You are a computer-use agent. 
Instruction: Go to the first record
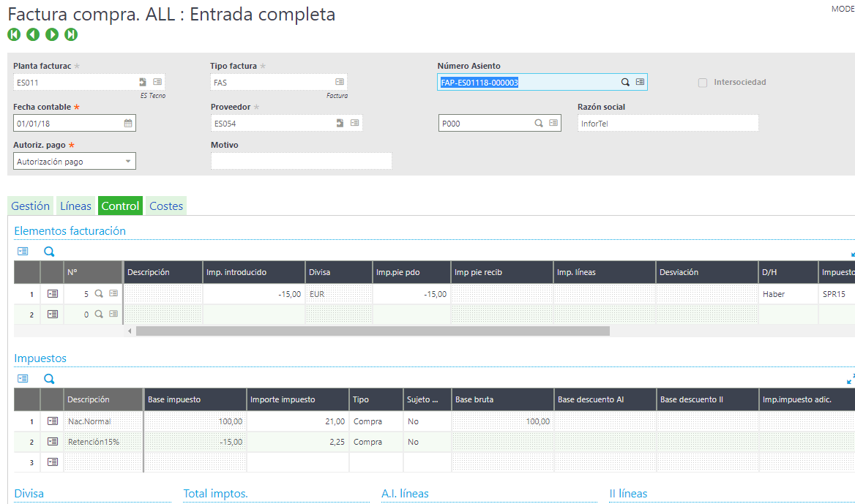tap(14, 34)
